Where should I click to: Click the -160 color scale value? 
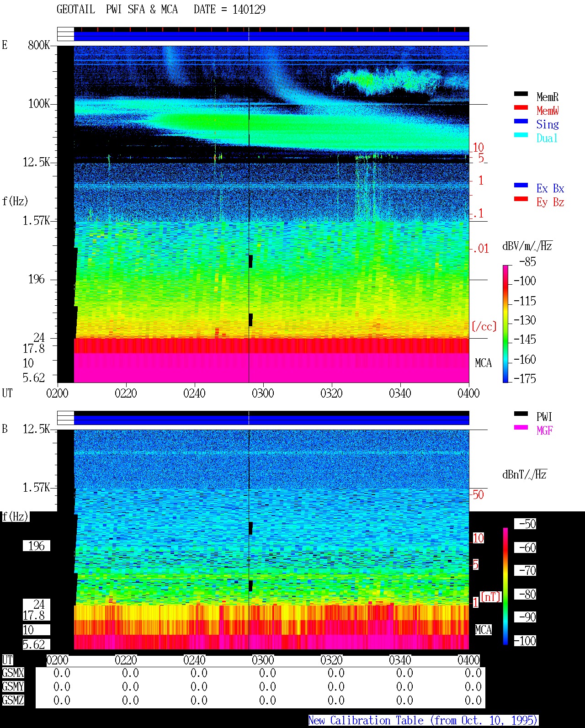coord(525,359)
